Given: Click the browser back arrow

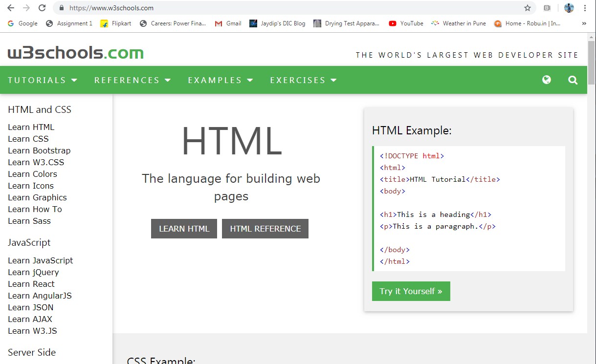Looking at the screenshot, I should coord(11,8).
